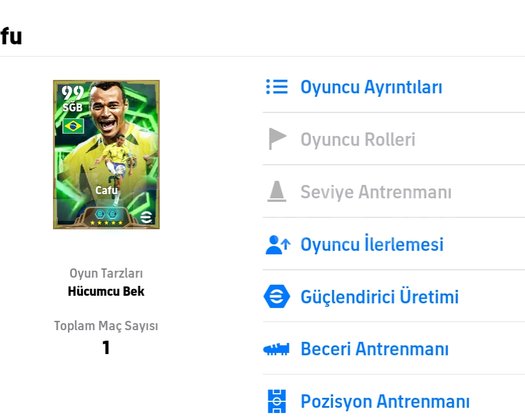Screen dimensions: 525x420
Task: Click the player upgrade icon for Oyuncu İlerlemesi
Action: point(278,244)
